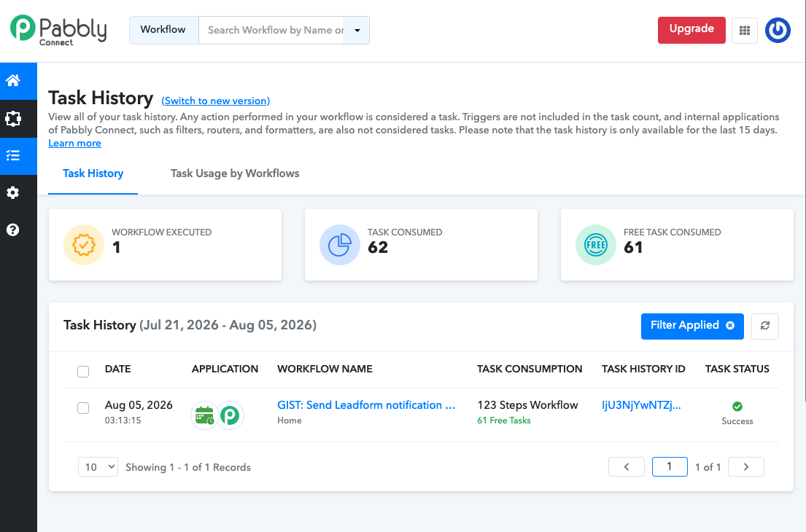The width and height of the screenshot is (806, 532).
Task: Click the WORKFLOW NAME column header
Action: click(x=325, y=369)
